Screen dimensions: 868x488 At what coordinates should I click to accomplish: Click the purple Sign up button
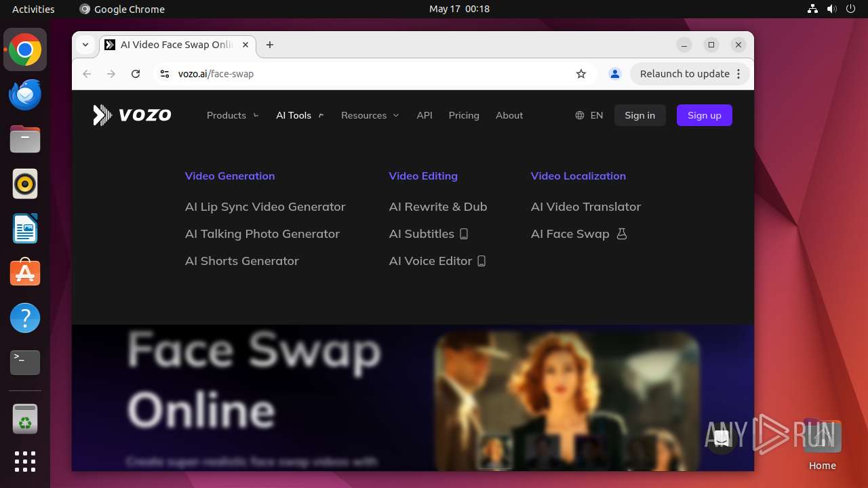coord(705,115)
